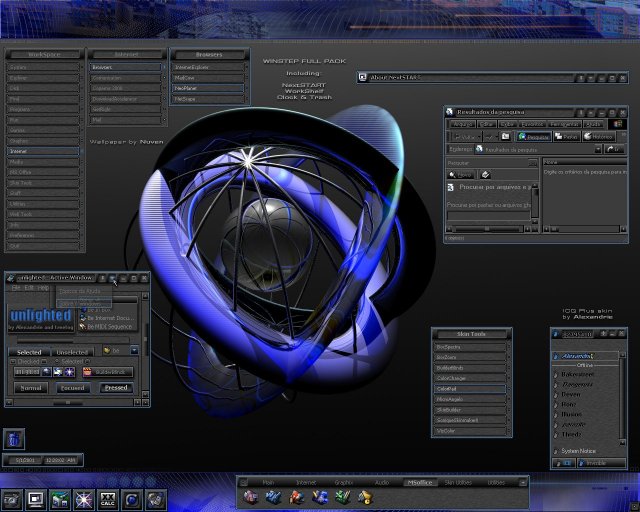This screenshot has width=640, height=512.
Task: Click the Pastas toolbar button
Action: (566, 135)
